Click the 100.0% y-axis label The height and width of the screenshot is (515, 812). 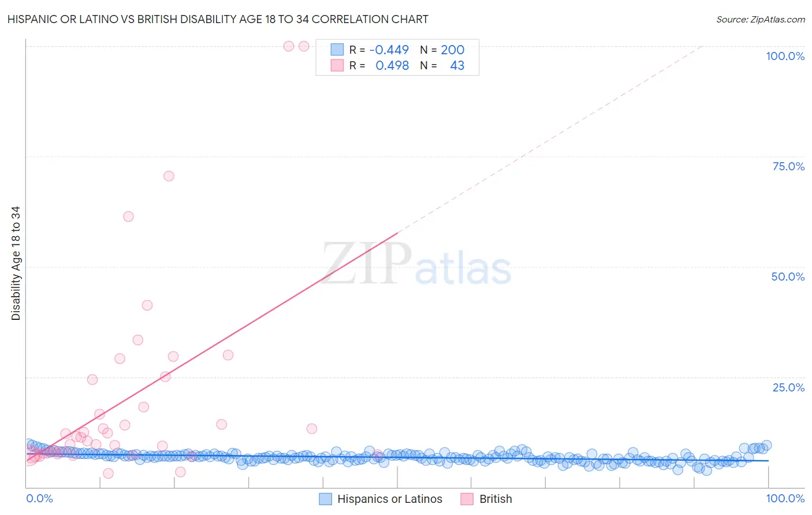785,56
